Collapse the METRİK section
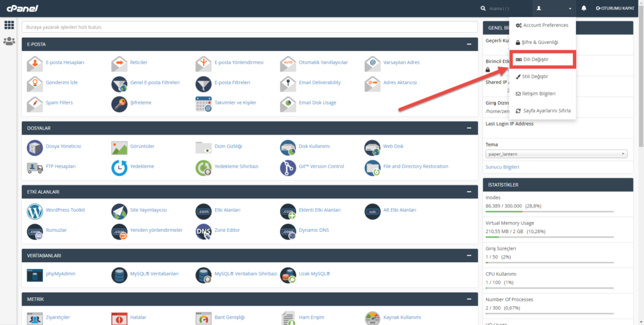This screenshot has height=325, width=644. point(469,299)
